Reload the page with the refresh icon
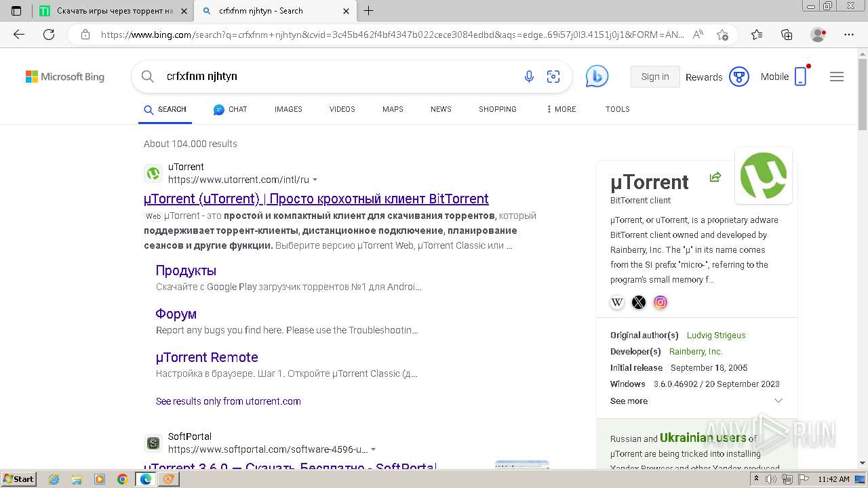The height and width of the screenshot is (488, 868). coord(49,35)
